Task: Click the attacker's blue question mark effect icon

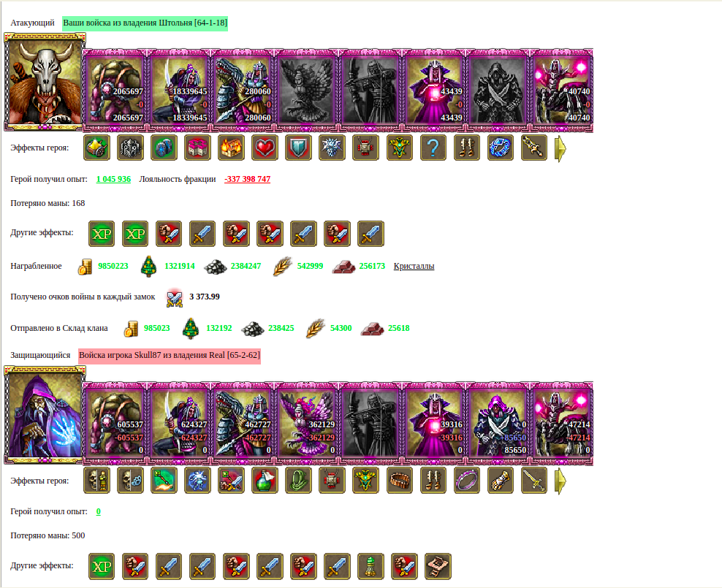Action: pyautogui.click(x=433, y=148)
